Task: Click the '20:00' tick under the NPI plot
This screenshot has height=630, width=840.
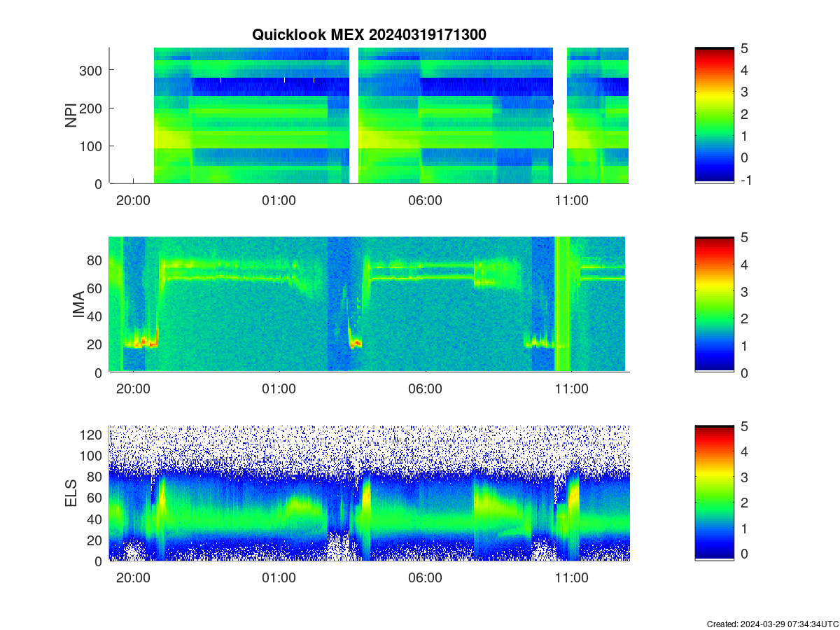Action: click(133, 200)
